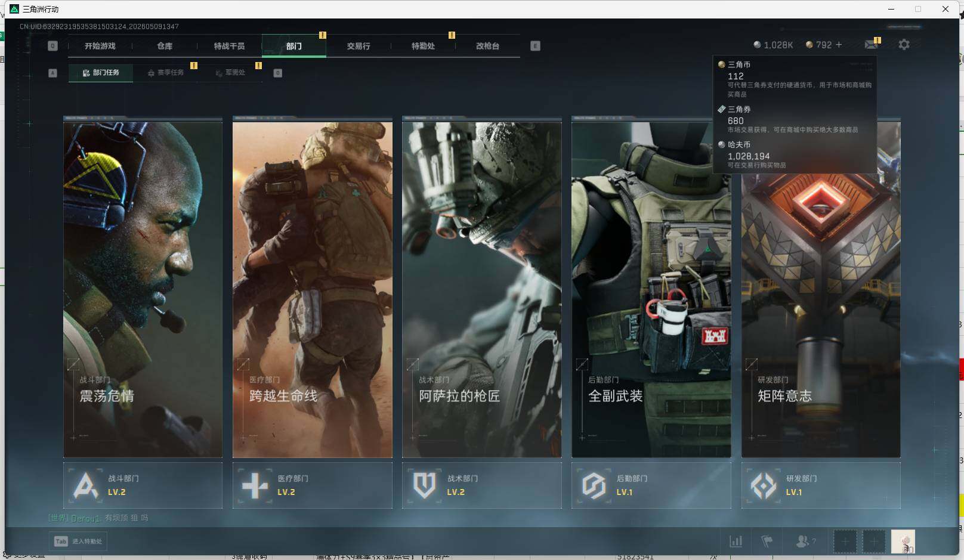Click the first empty squad slot plus
The image size is (964, 560).
[845, 542]
